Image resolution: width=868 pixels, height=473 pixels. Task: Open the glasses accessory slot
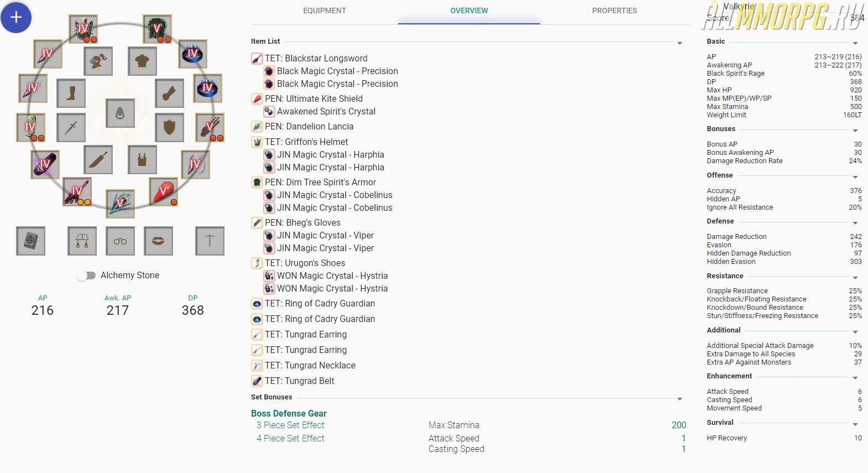[120, 241]
